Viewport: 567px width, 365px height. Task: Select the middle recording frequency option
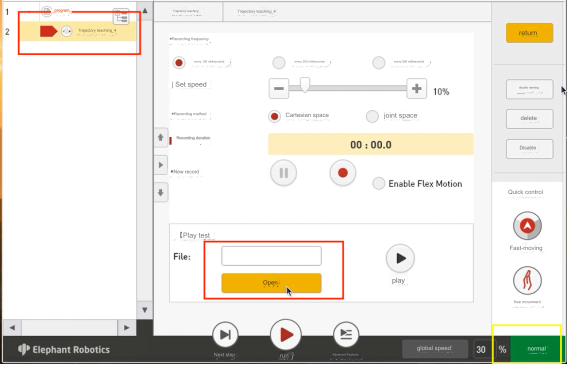(278, 63)
